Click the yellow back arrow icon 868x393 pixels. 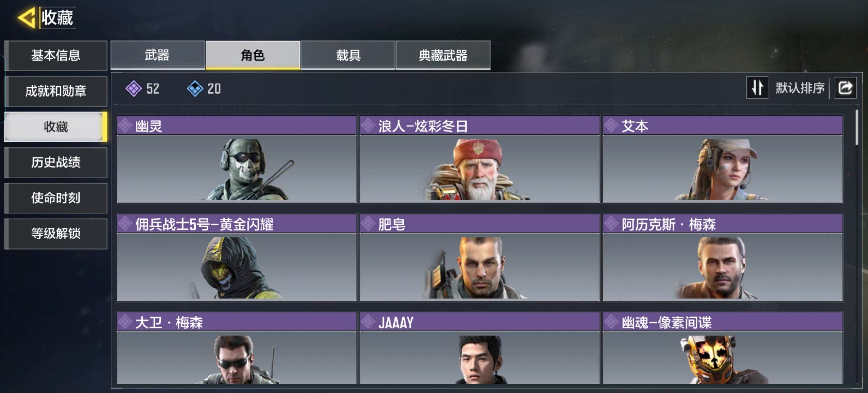[x=27, y=18]
